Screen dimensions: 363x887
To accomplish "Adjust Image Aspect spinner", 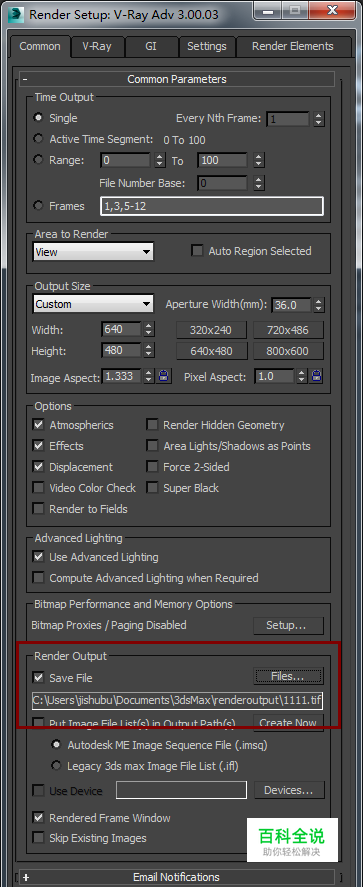I will (x=149, y=376).
